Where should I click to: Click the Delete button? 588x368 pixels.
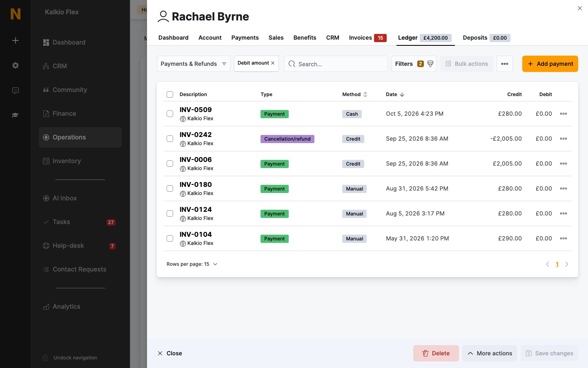(436, 353)
